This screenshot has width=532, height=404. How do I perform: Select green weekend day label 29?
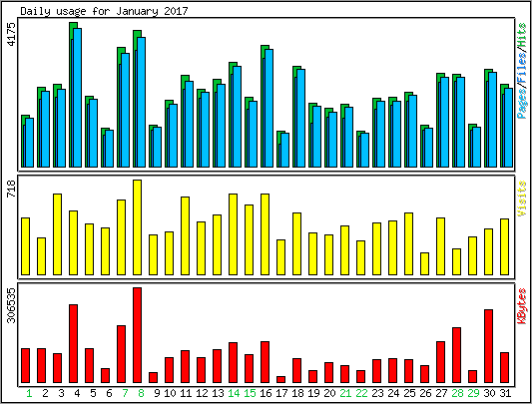473,393
